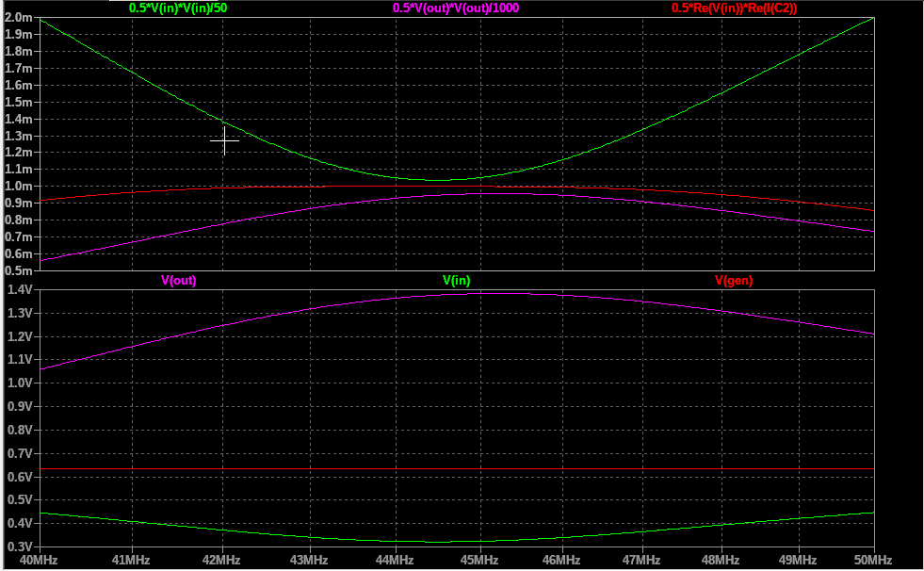The image size is (924, 571).
Task: Click the 1.0m upper pane axis value
Action: point(18,187)
